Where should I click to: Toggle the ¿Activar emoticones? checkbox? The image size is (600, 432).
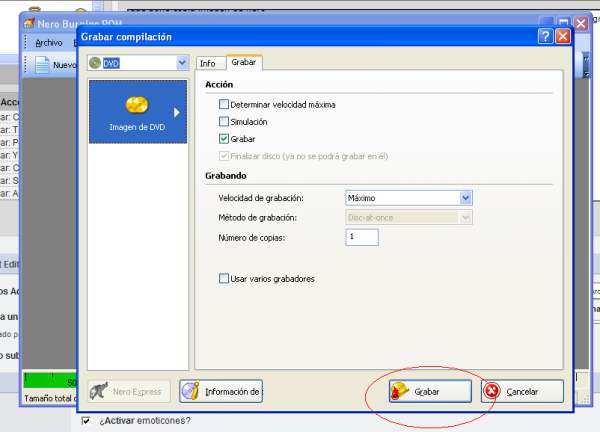[86, 421]
